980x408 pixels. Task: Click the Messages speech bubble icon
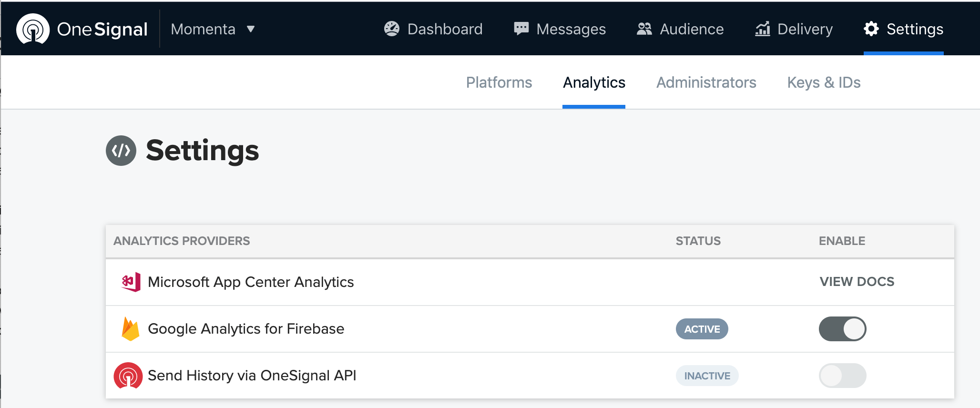(521, 29)
